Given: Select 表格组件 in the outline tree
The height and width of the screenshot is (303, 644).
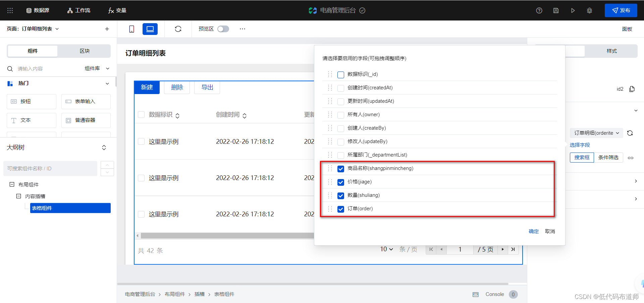Looking at the screenshot, I should click(x=70, y=208).
